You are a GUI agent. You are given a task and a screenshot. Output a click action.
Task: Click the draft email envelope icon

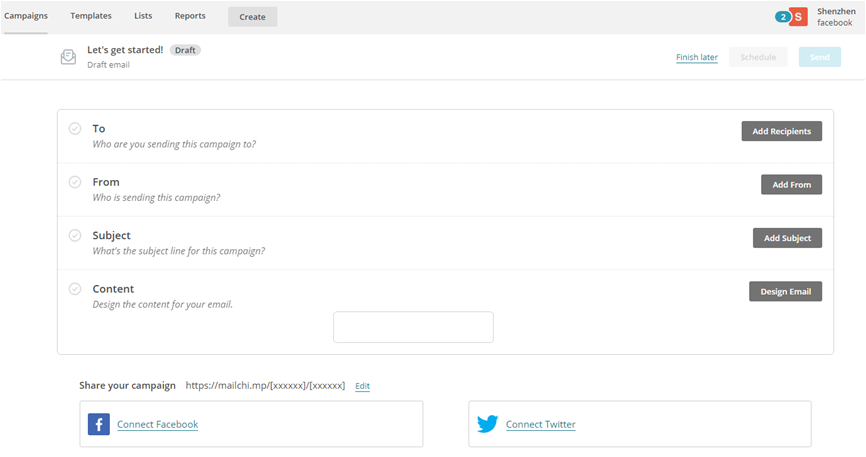[68, 57]
